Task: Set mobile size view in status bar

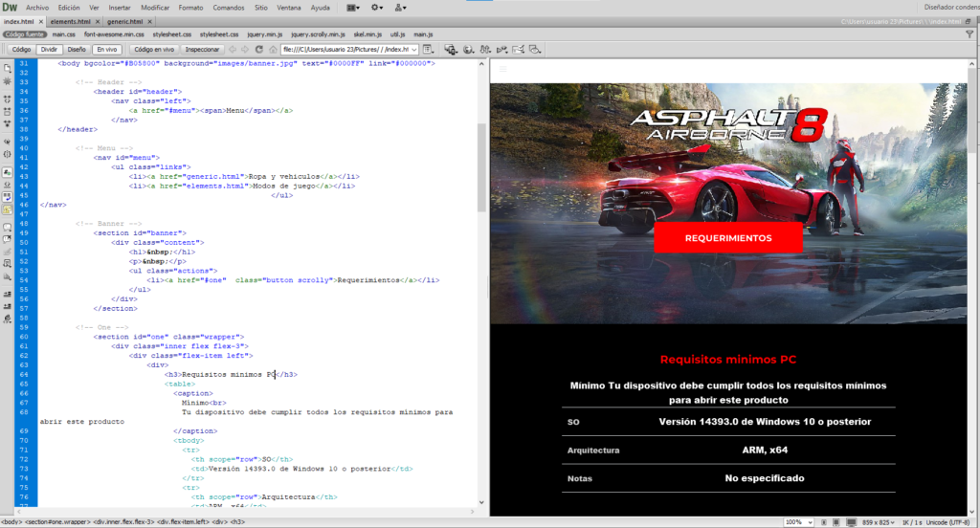Action: tap(824, 522)
